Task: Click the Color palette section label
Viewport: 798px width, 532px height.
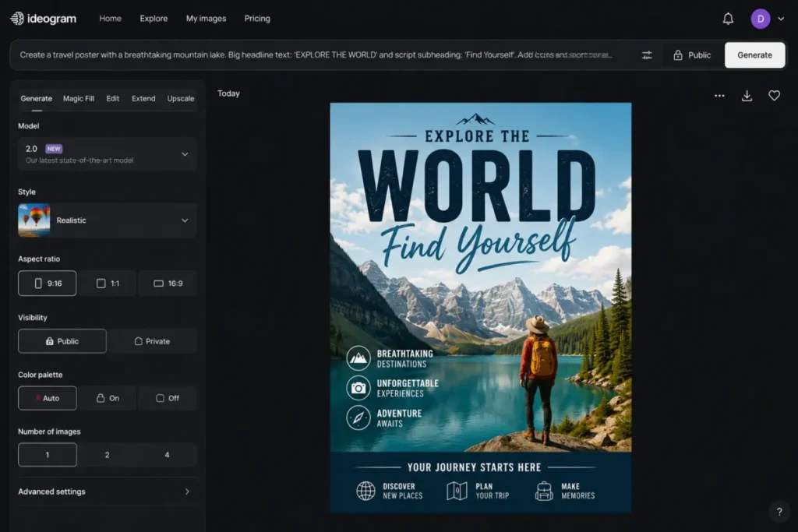Action: pyautogui.click(x=41, y=375)
